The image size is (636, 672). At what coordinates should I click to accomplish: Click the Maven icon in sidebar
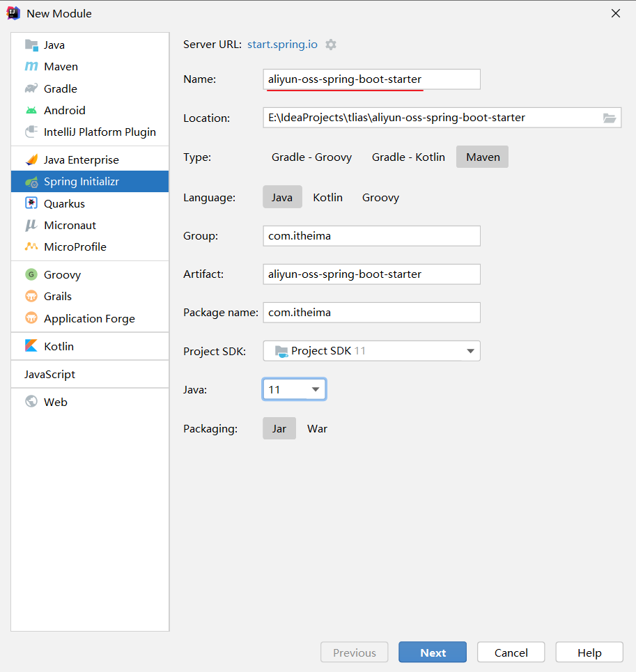[x=31, y=67]
